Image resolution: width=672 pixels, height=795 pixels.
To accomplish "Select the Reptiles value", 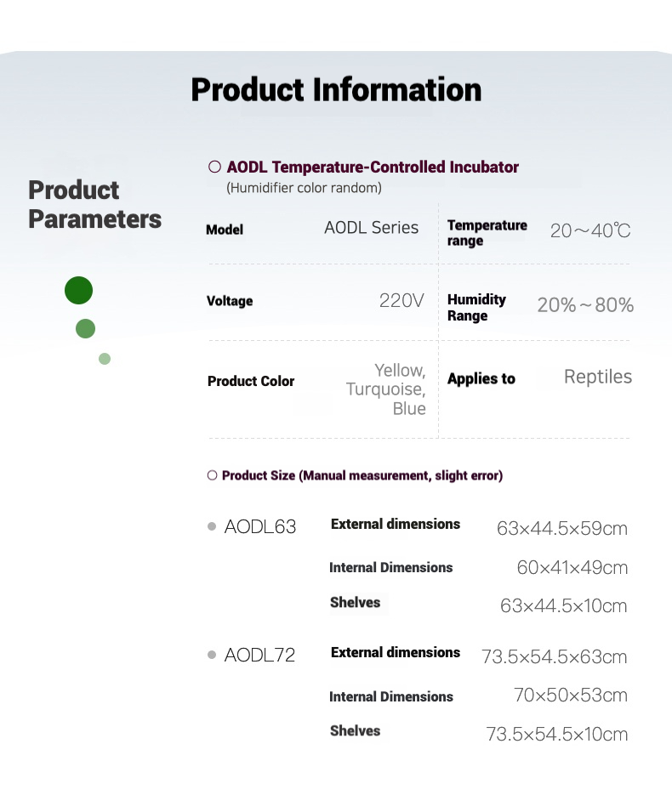I will tap(598, 378).
